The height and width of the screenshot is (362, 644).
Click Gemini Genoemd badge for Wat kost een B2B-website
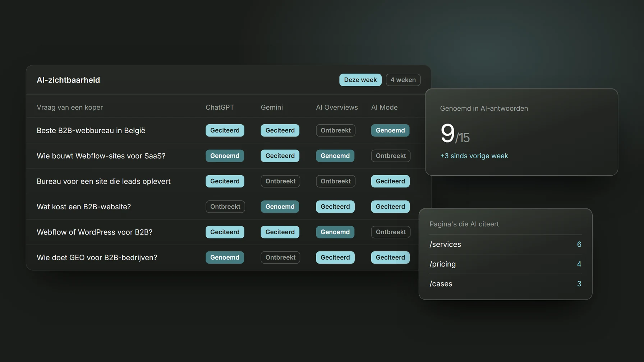(280, 207)
